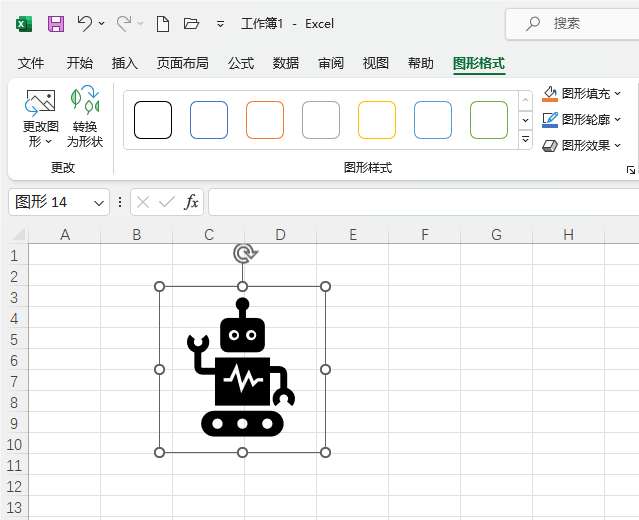The width and height of the screenshot is (639, 520).
Task: Click the top-left sizing handle of graphic
Action: click(x=160, y=286)
